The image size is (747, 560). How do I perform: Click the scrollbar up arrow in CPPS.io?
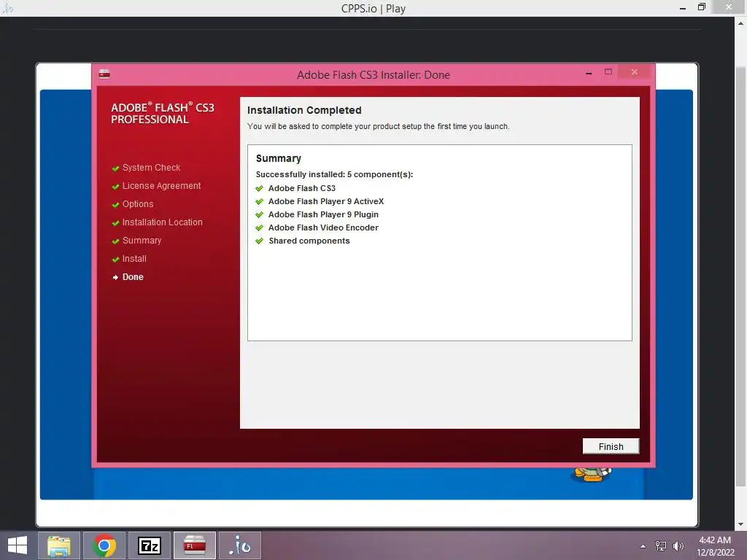point(741,23)
